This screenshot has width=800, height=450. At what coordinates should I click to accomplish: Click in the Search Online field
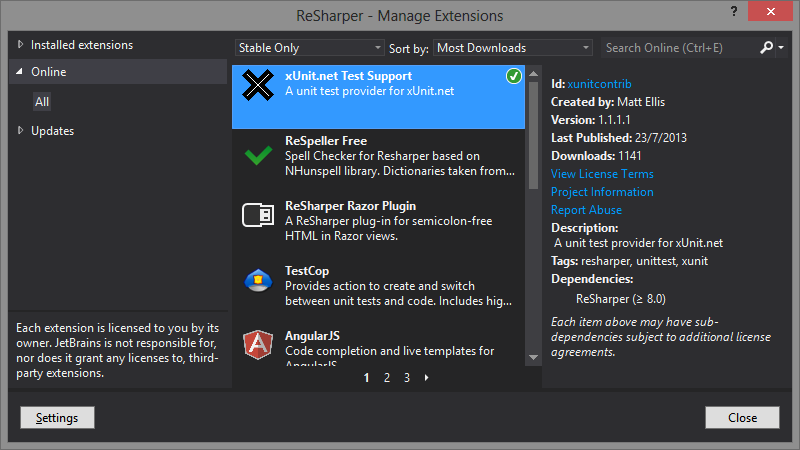[679, 47]
